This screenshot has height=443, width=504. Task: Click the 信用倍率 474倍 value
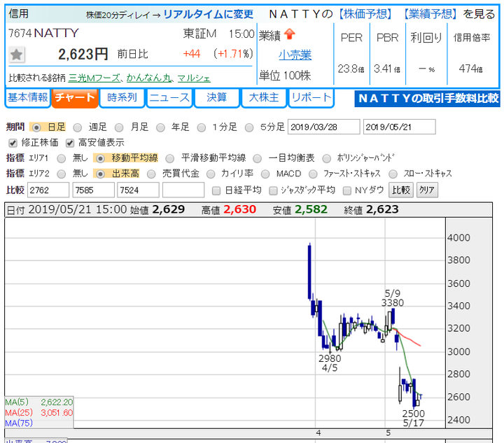(x=471, y=69)
